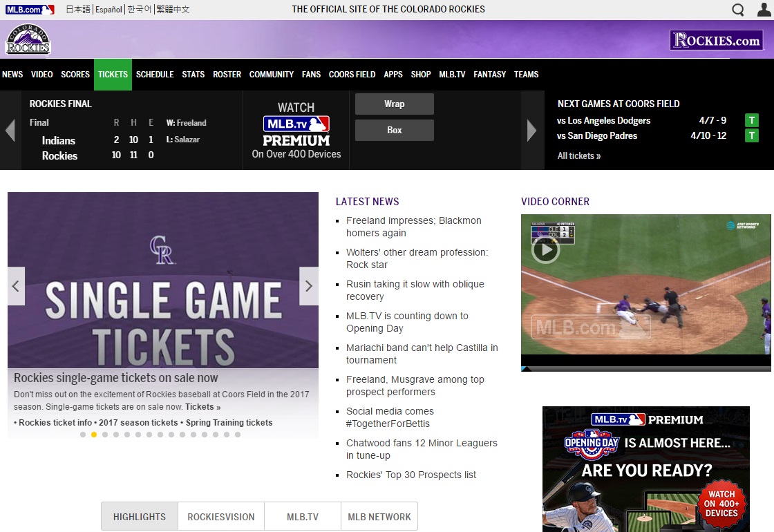
Task: Open the Fantasy menu
Action: (x=490, y=75)
